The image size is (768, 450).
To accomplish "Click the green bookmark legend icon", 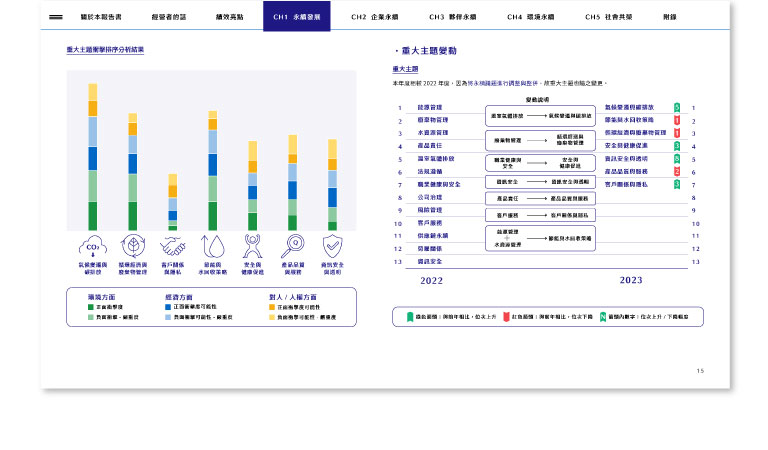I will point(408,316).
